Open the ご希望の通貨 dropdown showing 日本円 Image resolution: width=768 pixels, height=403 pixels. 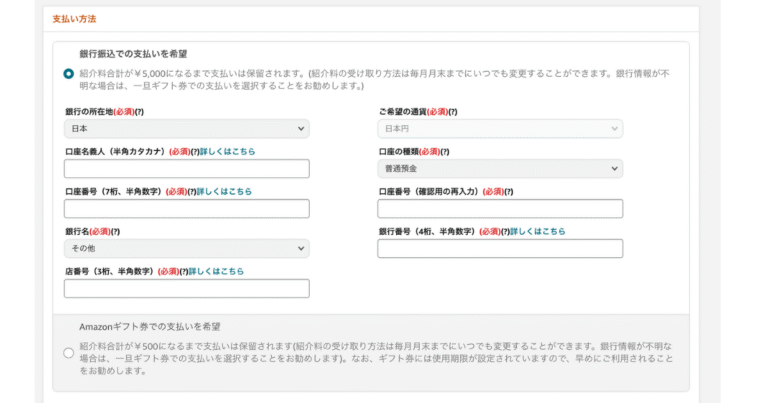click(500, 129)
